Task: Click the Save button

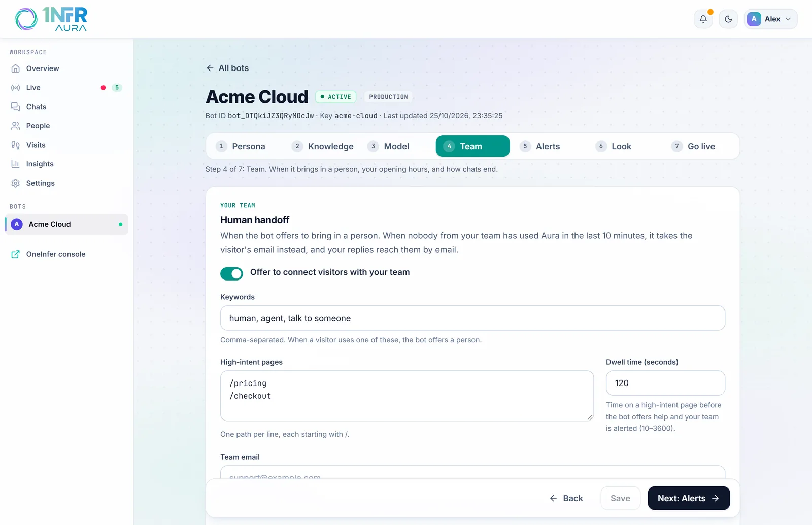Action: (x=620, y=498)
